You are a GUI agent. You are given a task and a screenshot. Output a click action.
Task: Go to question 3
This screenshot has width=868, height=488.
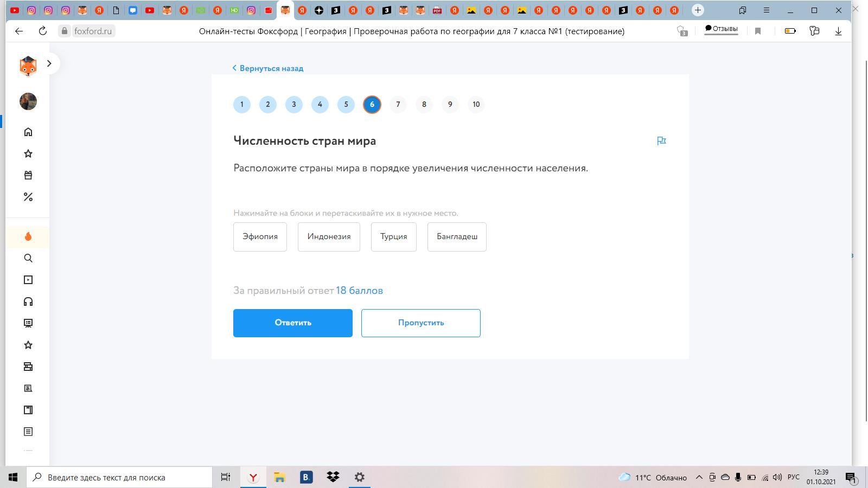coord(294,105)
